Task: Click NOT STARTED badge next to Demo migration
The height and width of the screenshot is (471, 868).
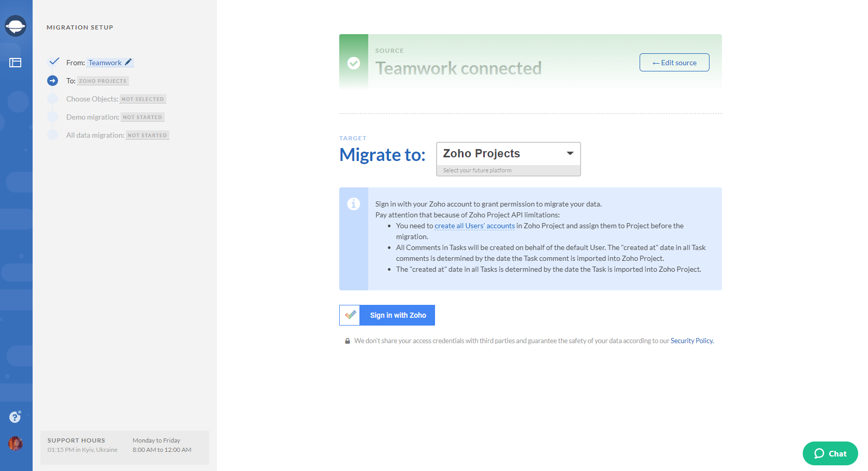Action: 142,117
